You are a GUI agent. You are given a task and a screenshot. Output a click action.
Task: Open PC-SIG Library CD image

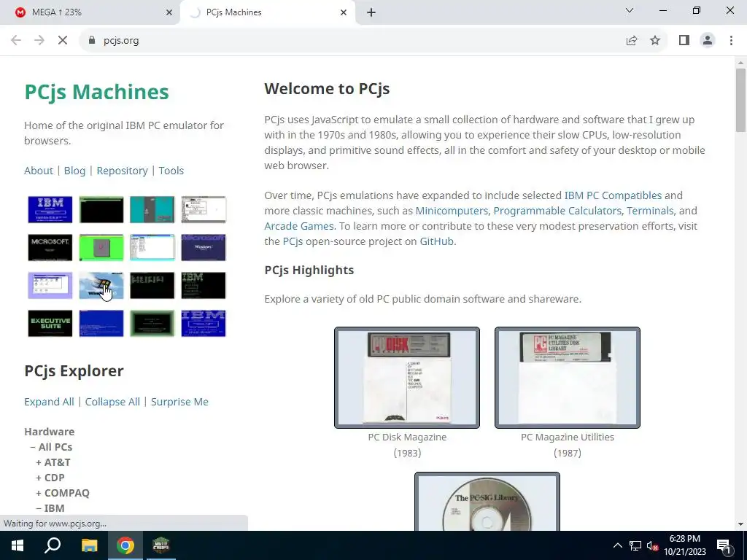tap(487, 502)
